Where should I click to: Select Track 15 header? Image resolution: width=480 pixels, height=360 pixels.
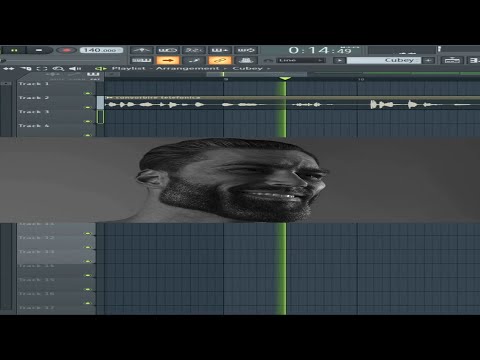tap(56, 284)
